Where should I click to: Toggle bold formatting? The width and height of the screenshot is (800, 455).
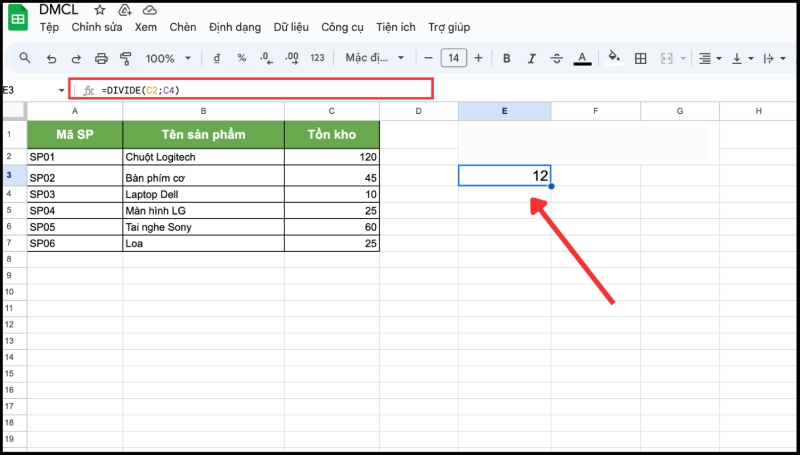[x=507, y=58]
